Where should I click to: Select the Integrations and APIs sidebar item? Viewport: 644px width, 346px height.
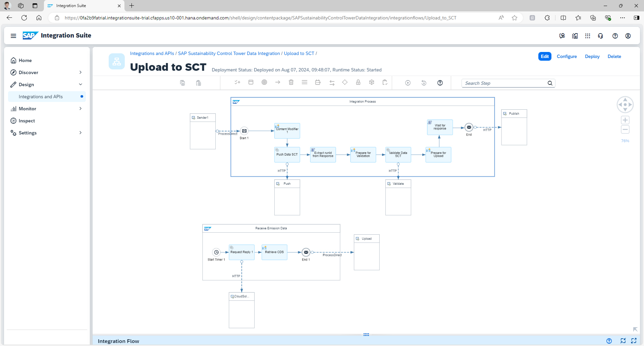click(x=41, y=97)
